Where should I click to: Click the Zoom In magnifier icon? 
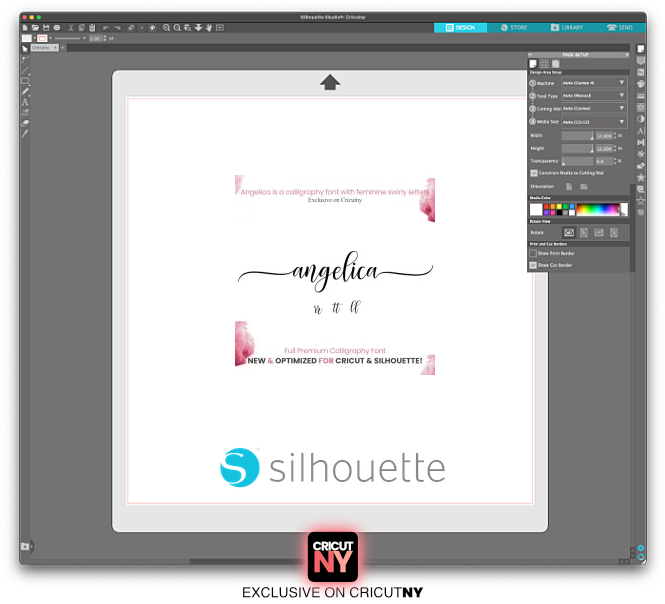click(166, 28)
